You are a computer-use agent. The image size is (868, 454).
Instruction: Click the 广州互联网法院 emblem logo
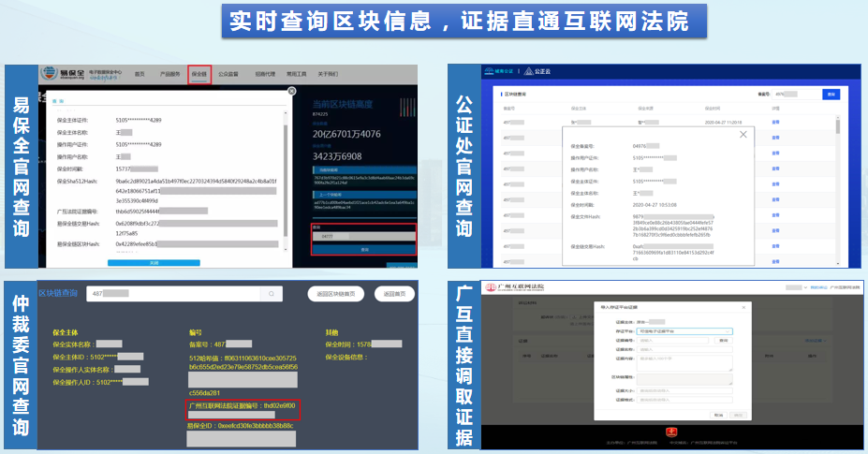pos(491,286)
